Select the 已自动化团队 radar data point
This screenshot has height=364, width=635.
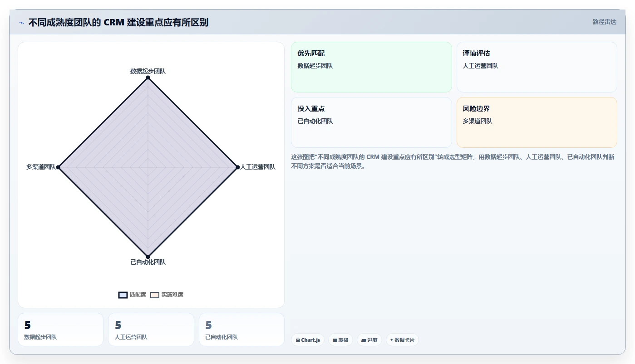click(x=148, y=257)
